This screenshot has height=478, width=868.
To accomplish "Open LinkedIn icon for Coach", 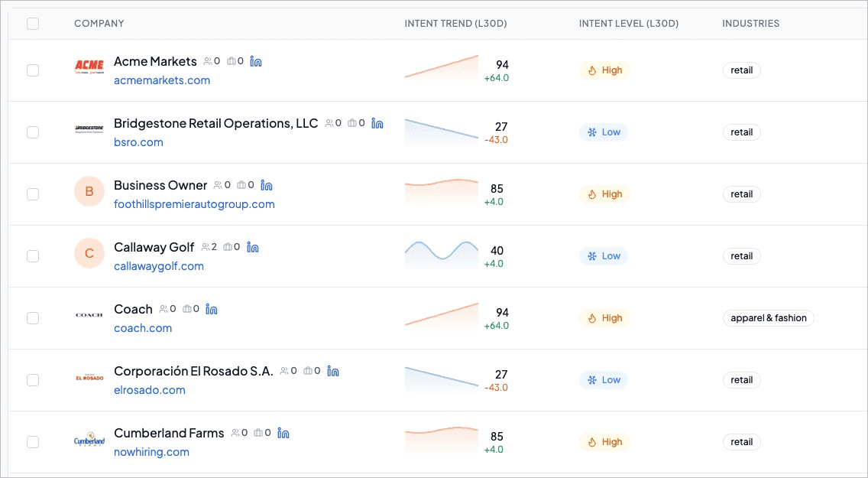I will [x=211, y=310].
